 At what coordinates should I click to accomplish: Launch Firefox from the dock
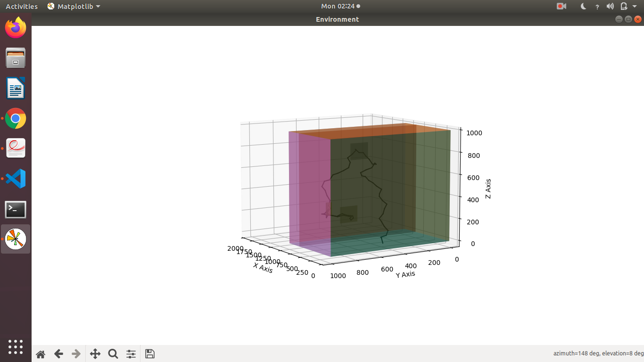pos(16,28)
